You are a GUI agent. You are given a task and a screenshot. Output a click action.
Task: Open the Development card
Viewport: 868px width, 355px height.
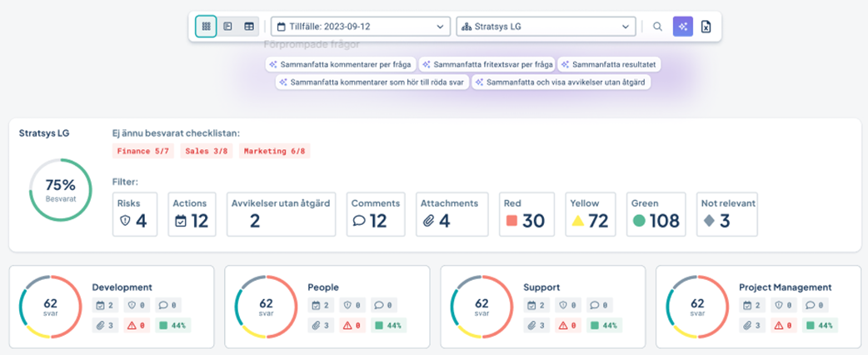[121, 287]
